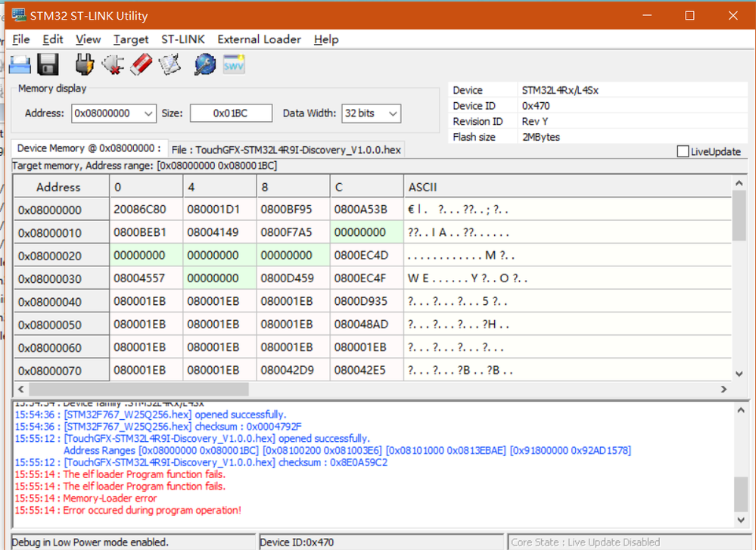
Task: Click the Full chip erase eraser icon
Action: 142,64
